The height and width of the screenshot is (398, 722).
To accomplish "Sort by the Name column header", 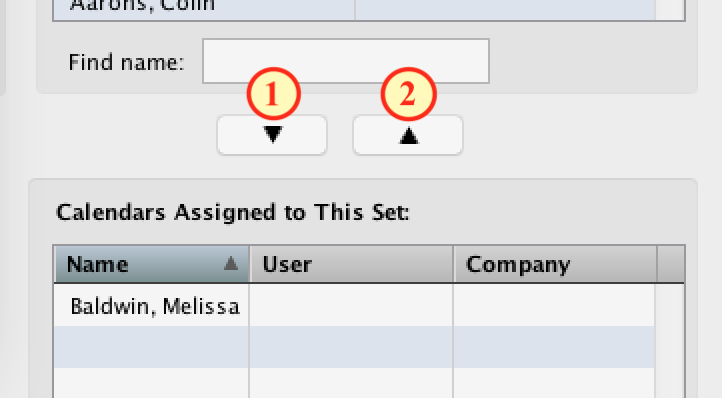I will tap(151, 264).
